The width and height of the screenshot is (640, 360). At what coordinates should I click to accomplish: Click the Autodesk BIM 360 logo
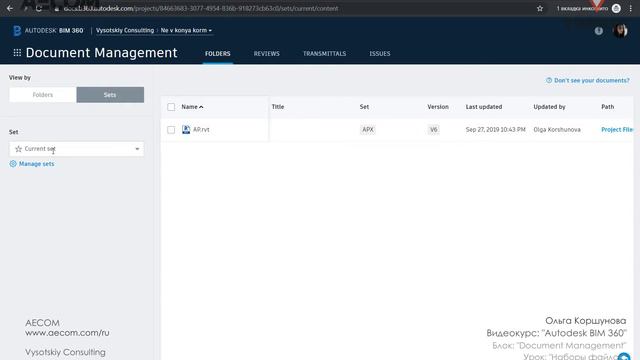pos(48,31)
